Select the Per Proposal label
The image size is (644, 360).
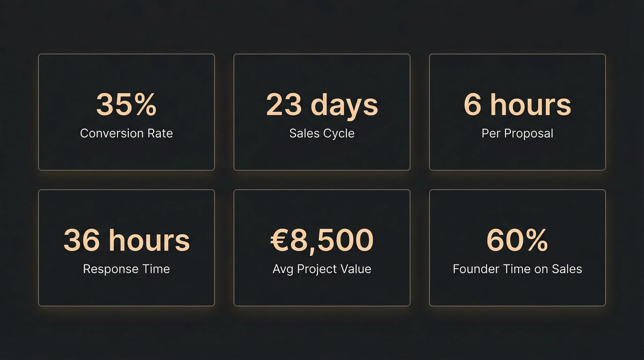point(517,133)
